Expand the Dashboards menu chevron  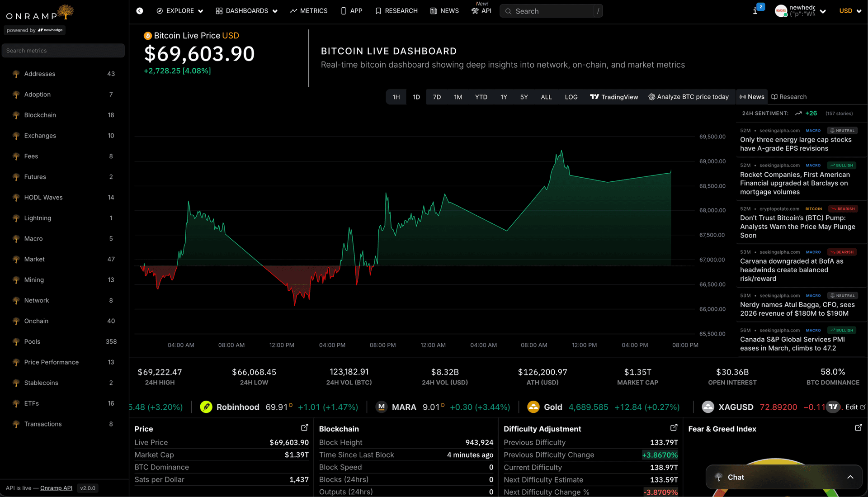point(275,10)
